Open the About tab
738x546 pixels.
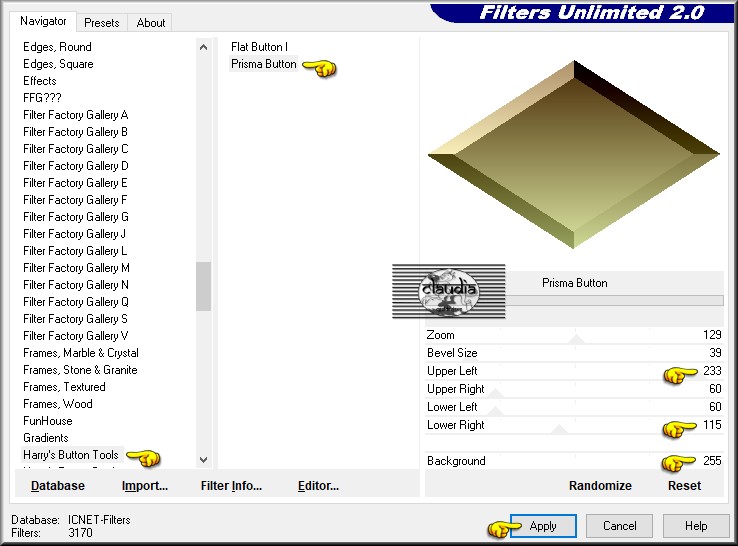tap(151, 23)
